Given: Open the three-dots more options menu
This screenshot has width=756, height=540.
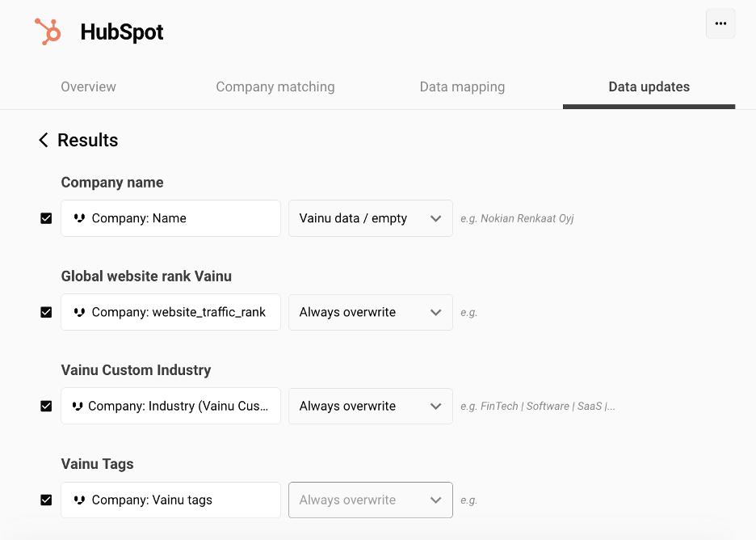Looking at the screenshot, I should [720, 23].
